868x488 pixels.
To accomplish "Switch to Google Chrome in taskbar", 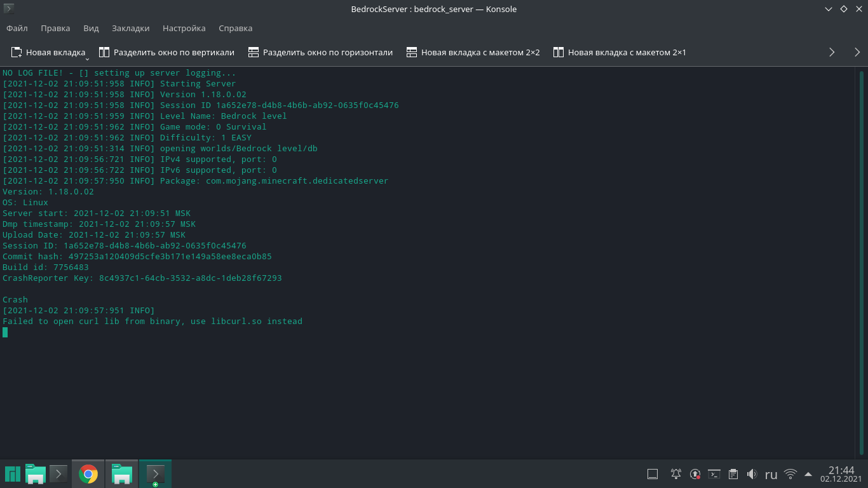I will [88, 474].
